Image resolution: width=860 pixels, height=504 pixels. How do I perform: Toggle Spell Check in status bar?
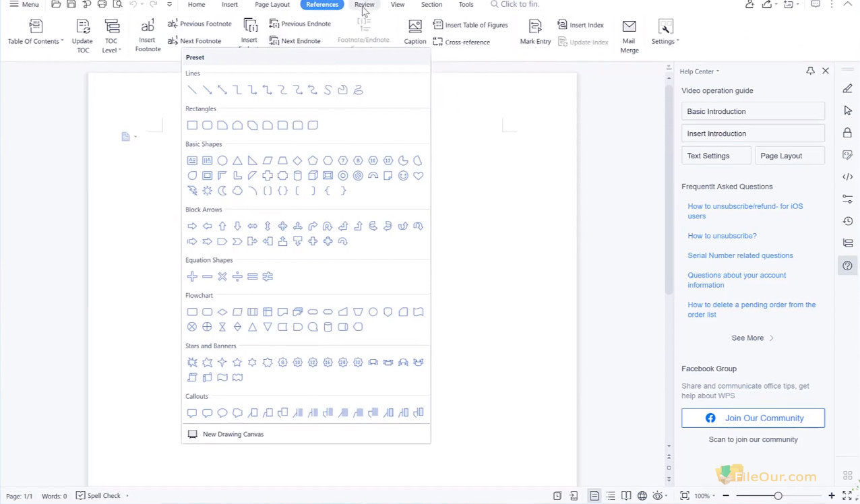point(98,496)
